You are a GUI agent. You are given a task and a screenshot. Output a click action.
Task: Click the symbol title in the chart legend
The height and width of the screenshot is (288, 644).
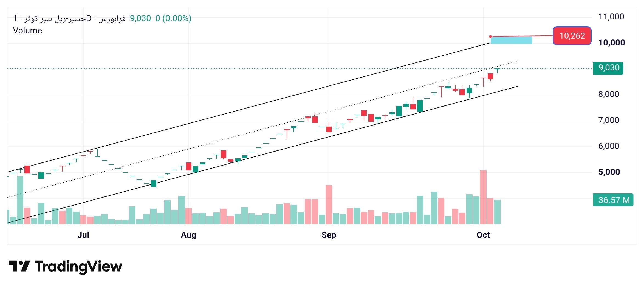[x=69, y=18]
